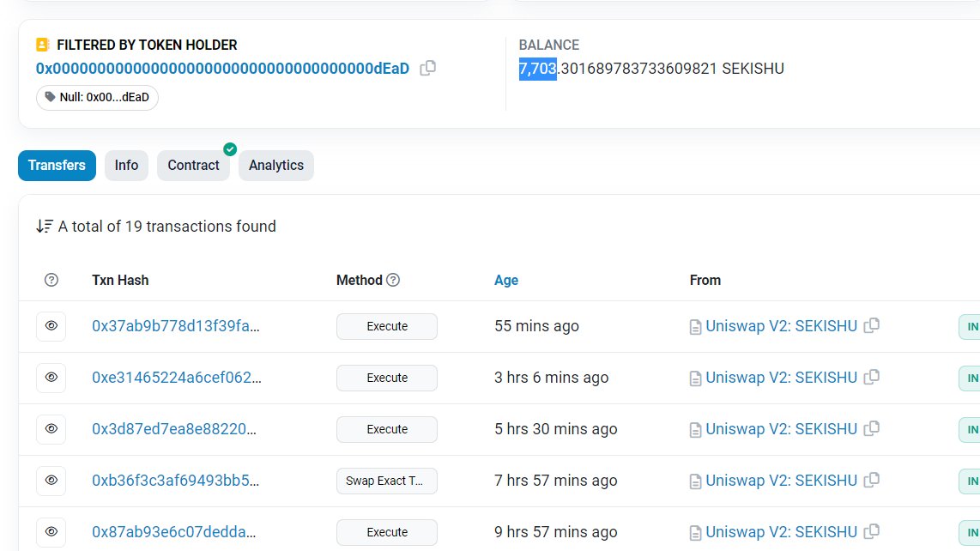Click the From column header
This screenshot has height=551, width=980.
click(705, 280)
